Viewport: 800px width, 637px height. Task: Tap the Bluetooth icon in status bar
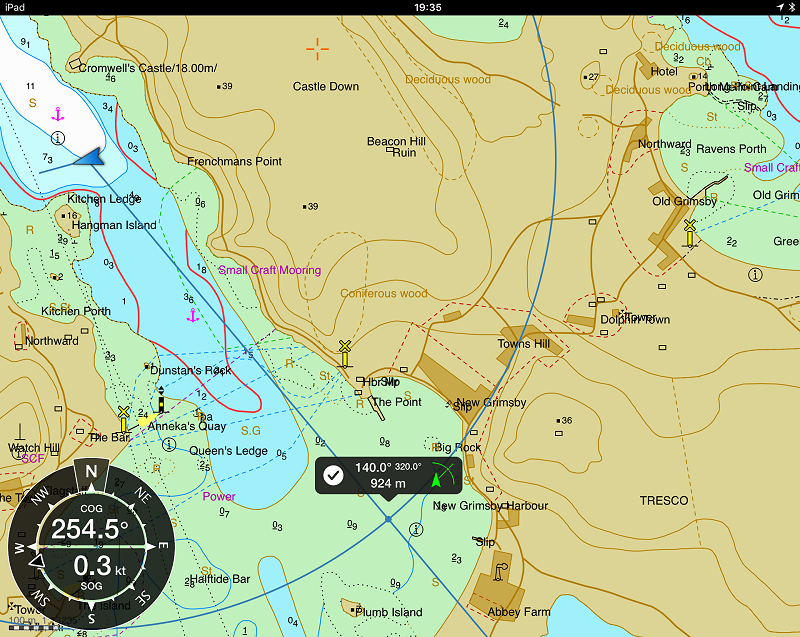click(x=790, y=7)
